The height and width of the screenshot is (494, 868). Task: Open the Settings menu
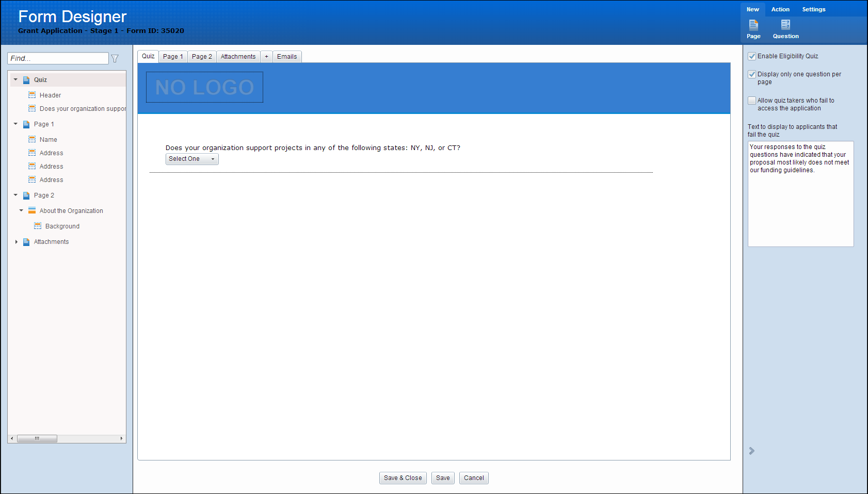(x=813, y=9)
